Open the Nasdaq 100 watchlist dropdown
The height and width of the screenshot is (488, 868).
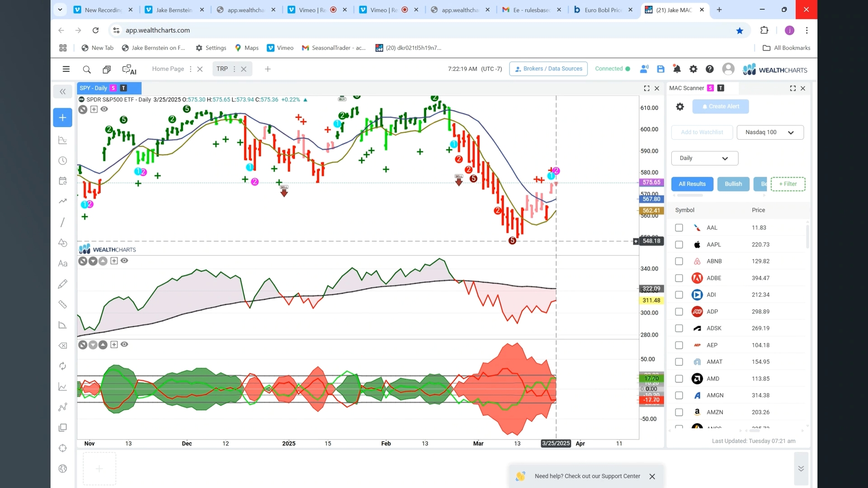pyautogui.click(x=770, y=132)
